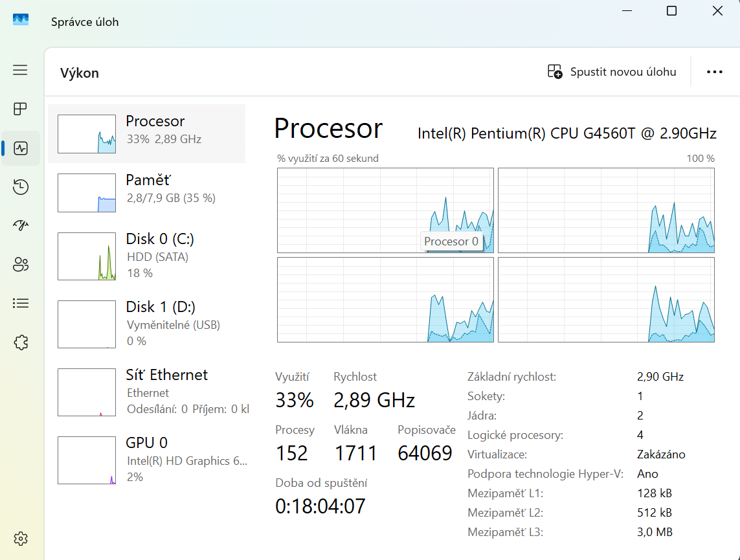Open the Users view icon
740x560 pixels.
20,264
